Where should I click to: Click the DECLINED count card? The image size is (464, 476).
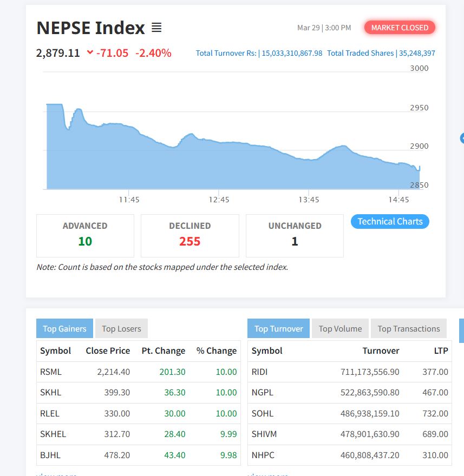coord(189,235)
